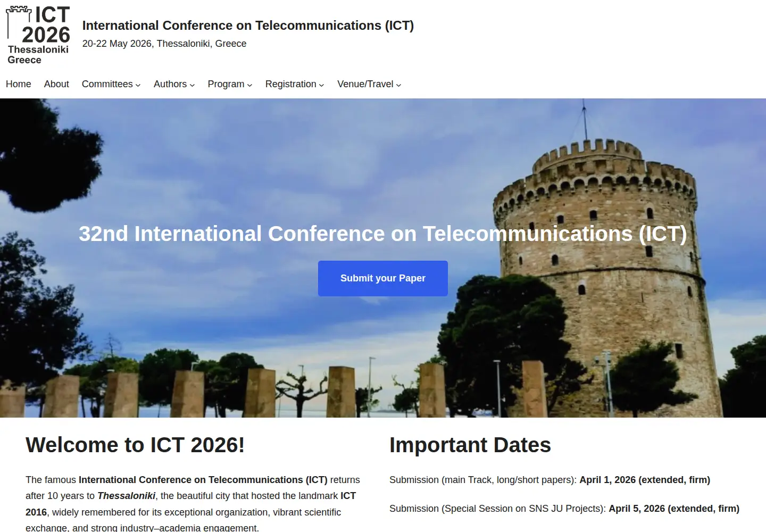Open the site title link in header
The height and width of the screenshot is (532, 766).
pyautogui.click(x=248, y=26)
